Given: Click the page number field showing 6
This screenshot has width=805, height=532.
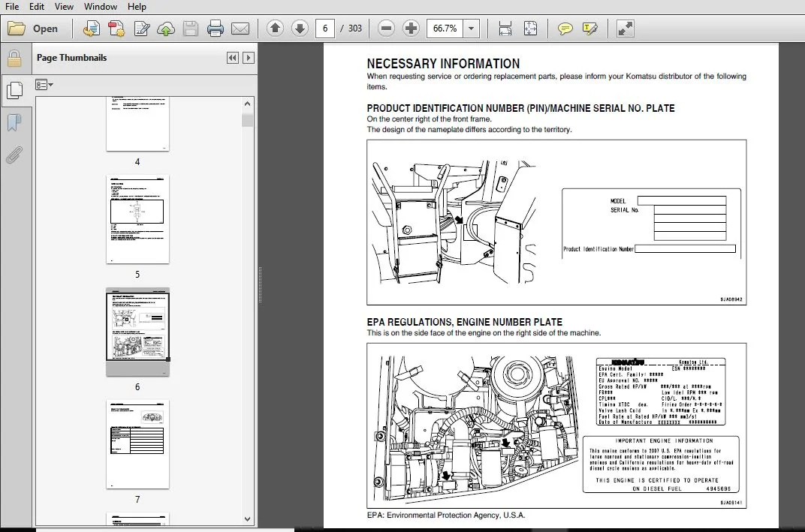Looking at the screenshot, I should point(325,29).
